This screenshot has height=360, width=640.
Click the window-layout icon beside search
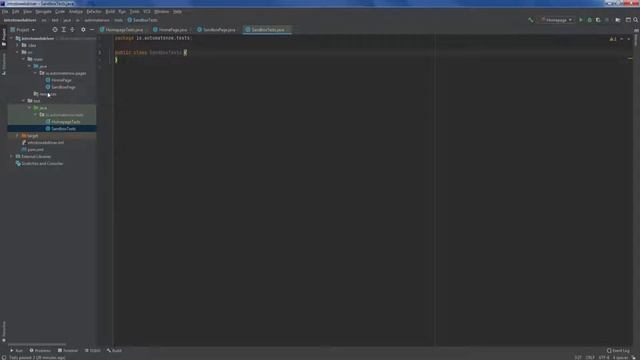[628, 20]
